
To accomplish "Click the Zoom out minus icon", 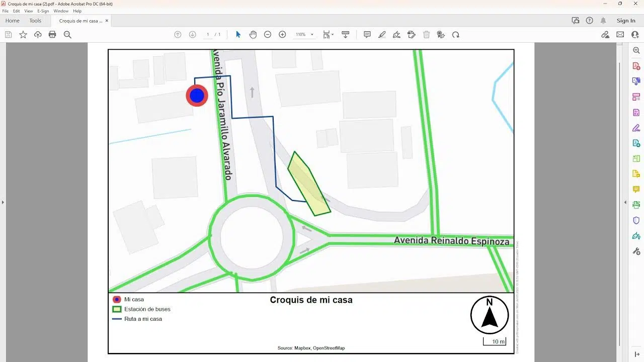I will (x=268, y=35).
